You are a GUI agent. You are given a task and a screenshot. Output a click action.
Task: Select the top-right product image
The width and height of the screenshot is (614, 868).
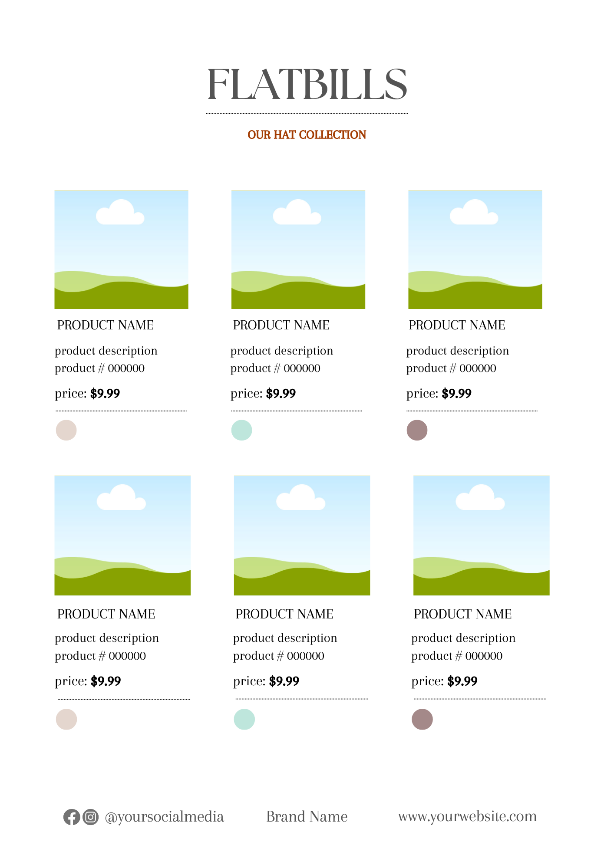475,250
